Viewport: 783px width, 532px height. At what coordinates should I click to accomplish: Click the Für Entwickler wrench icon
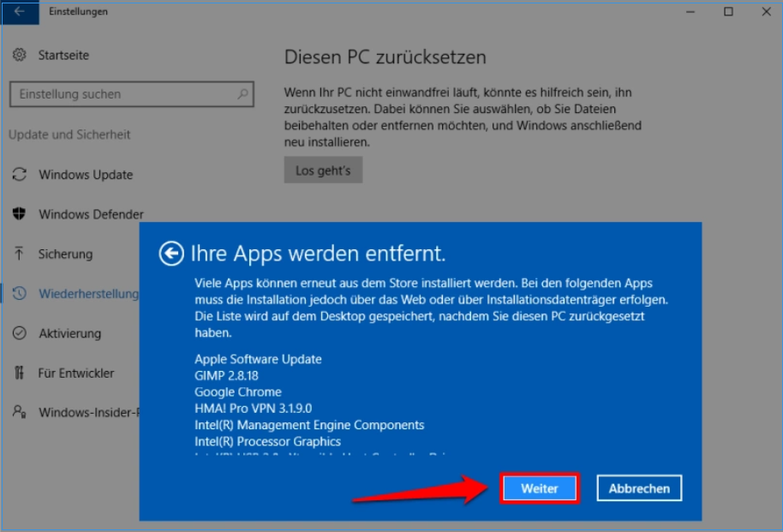click(18, 373)
